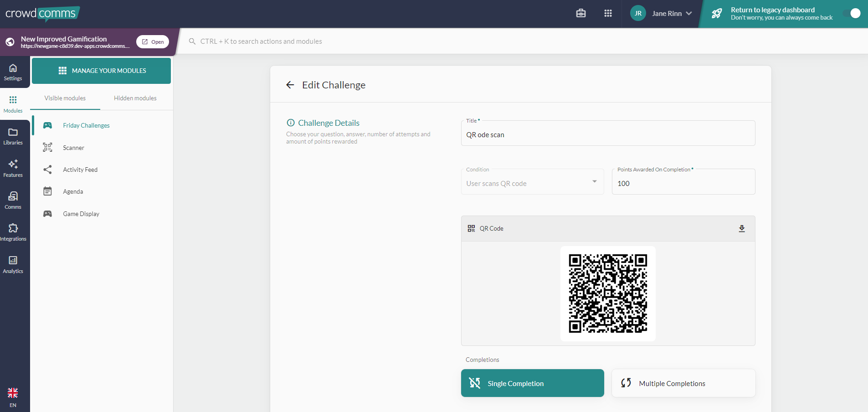The height and width of the screenshot is (412, 868).
Task: Open Modules in the left sidebar
Action: click(x=13, y=104)
